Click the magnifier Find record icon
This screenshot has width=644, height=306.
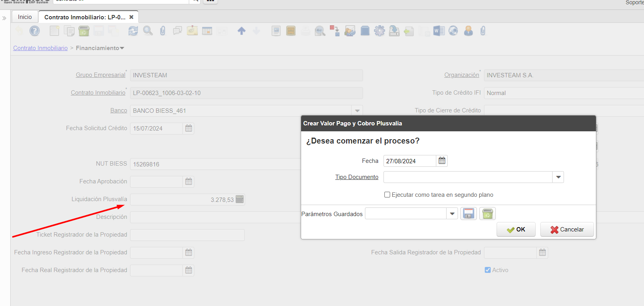(x=148, y=31)
